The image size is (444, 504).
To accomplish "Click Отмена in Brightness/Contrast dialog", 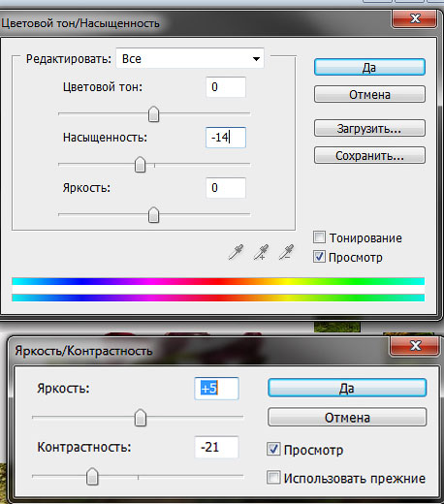I will pos(347,417).
